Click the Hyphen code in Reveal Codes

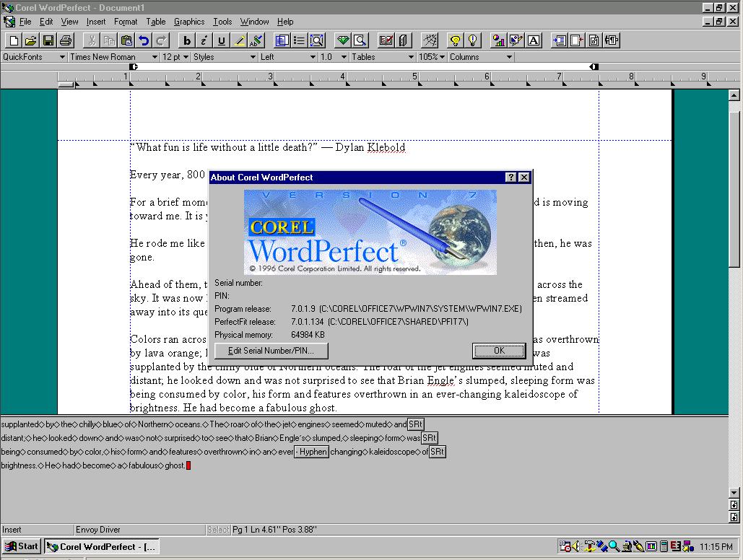point(311,452)
